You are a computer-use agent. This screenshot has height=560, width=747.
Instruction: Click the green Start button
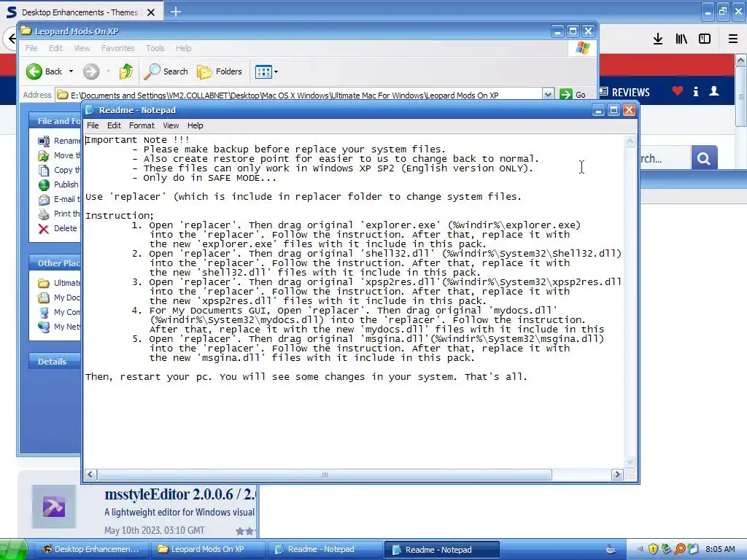[13, 550]
